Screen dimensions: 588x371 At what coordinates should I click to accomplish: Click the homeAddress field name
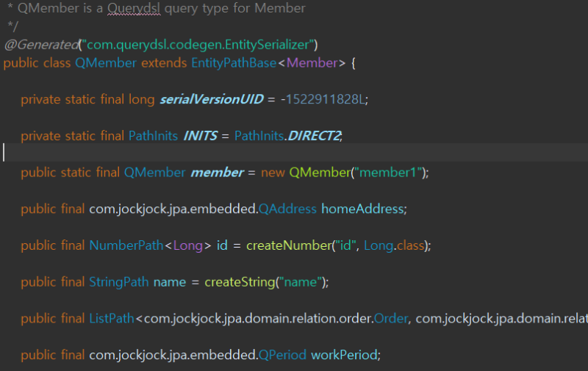[362, 209]
